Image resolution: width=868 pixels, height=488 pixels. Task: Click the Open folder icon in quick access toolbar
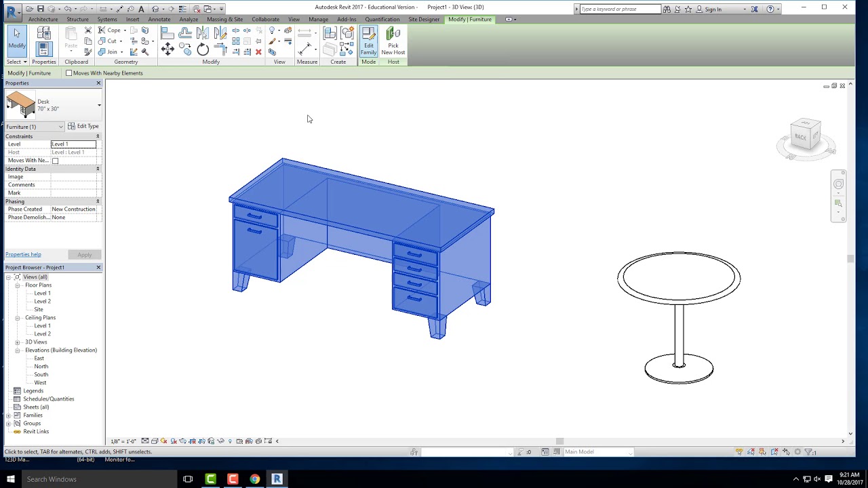[x=29, y=9]
